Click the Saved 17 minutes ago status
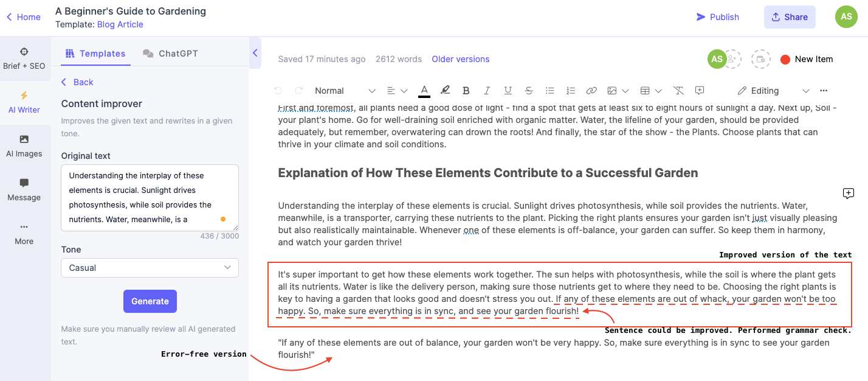868x381 pixels. coord(322,59)
